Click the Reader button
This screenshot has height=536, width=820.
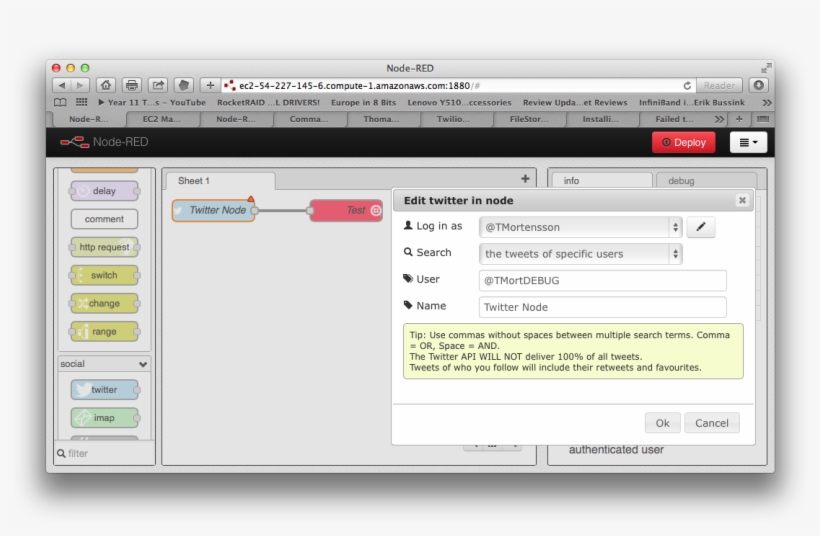[x=719, y=85]
